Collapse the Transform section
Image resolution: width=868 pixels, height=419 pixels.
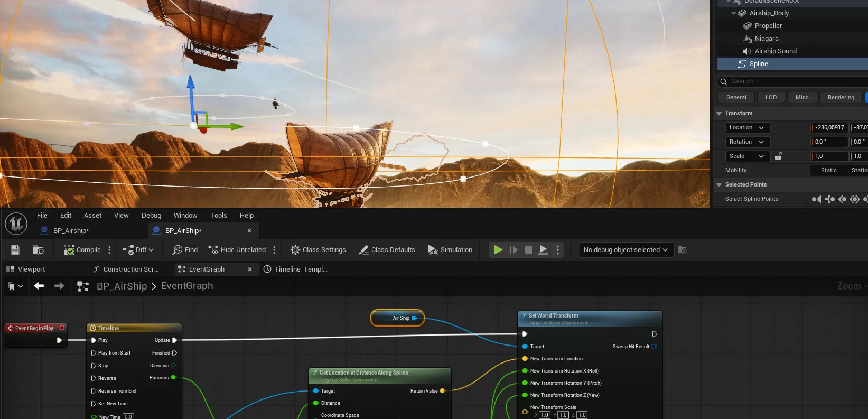pos(719,114)
